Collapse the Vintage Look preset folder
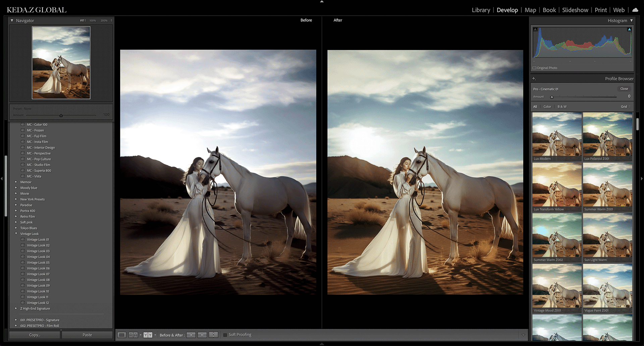The image size is (644, 346). (x=16, y=234)
